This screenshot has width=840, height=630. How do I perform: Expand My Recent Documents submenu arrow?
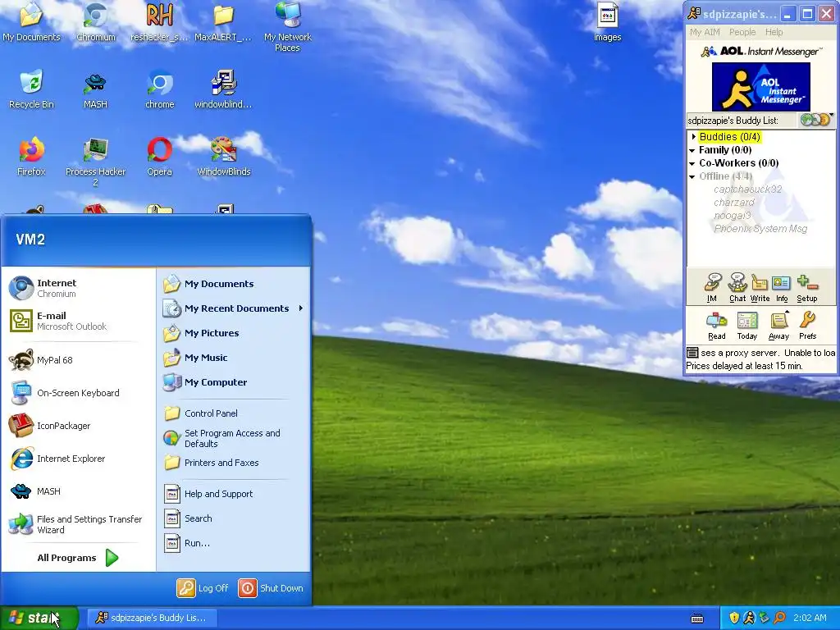coord(300,308)
